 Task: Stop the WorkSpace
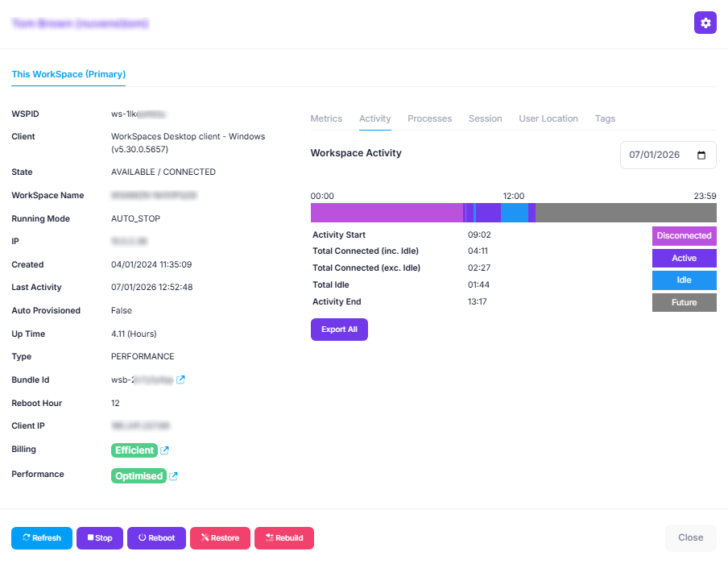[x=100, y=538]
